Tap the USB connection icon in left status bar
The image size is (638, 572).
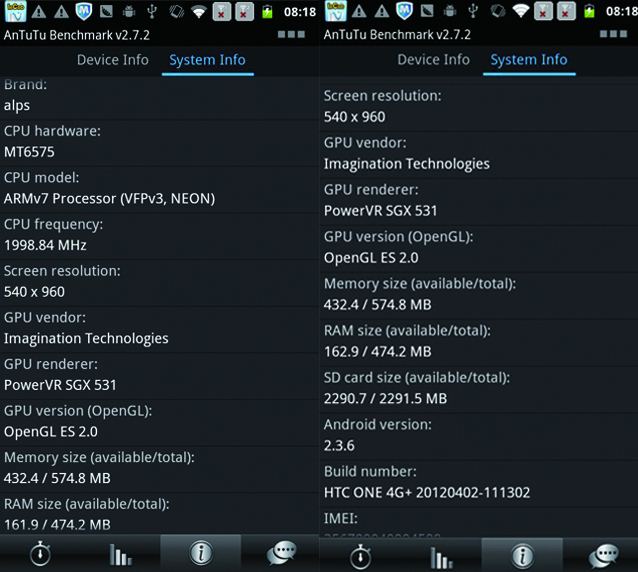152,12
